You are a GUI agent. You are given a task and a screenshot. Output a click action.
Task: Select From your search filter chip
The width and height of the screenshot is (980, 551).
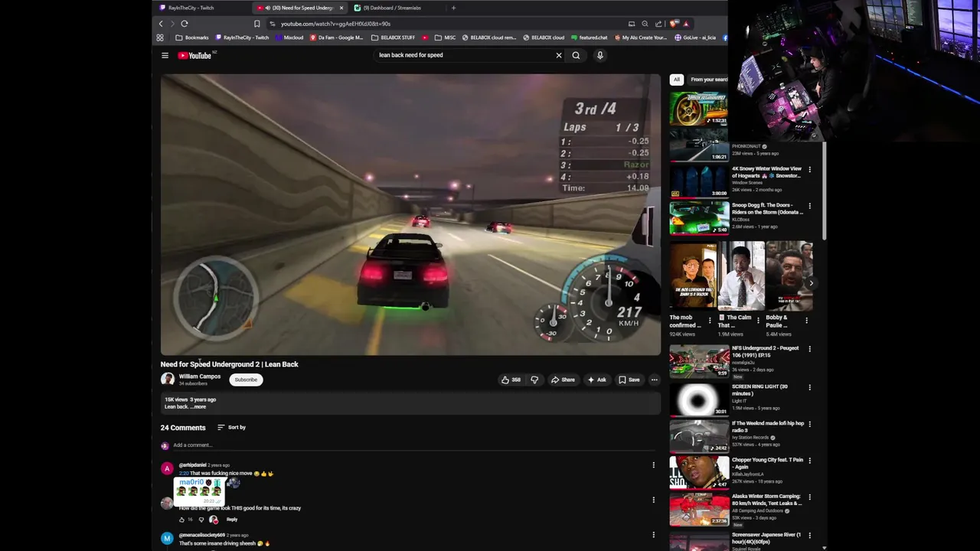click(709, 80)
